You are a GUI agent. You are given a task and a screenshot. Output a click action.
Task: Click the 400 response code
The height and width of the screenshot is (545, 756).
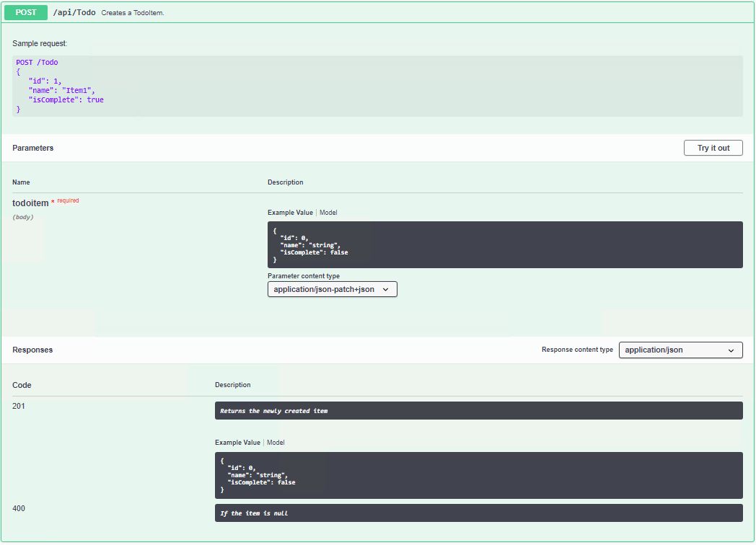18,508
